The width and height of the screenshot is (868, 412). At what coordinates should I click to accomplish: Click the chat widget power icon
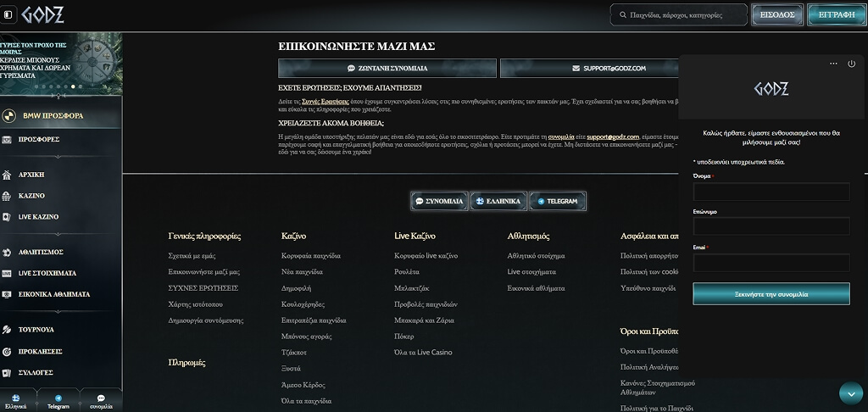[x=851, y=64]
